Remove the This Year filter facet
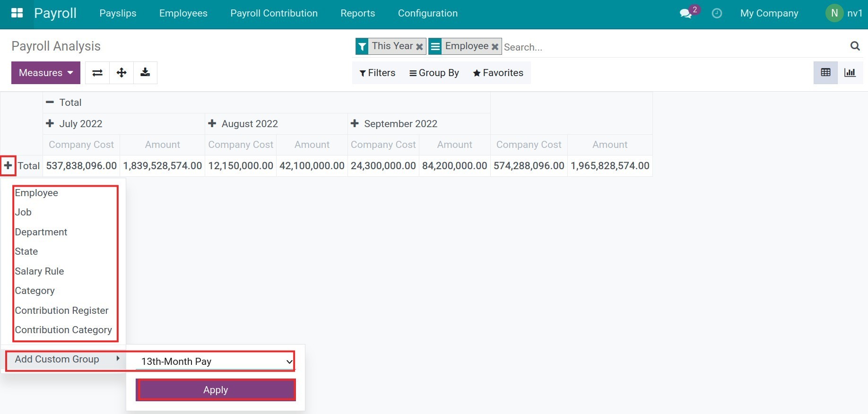The image size is (868, 414). [x=419, y=46]
